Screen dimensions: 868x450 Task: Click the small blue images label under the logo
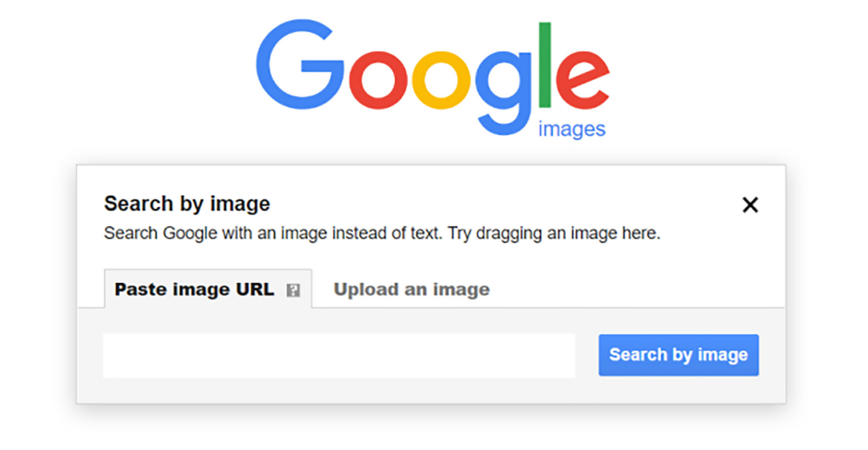pos(571,129)
